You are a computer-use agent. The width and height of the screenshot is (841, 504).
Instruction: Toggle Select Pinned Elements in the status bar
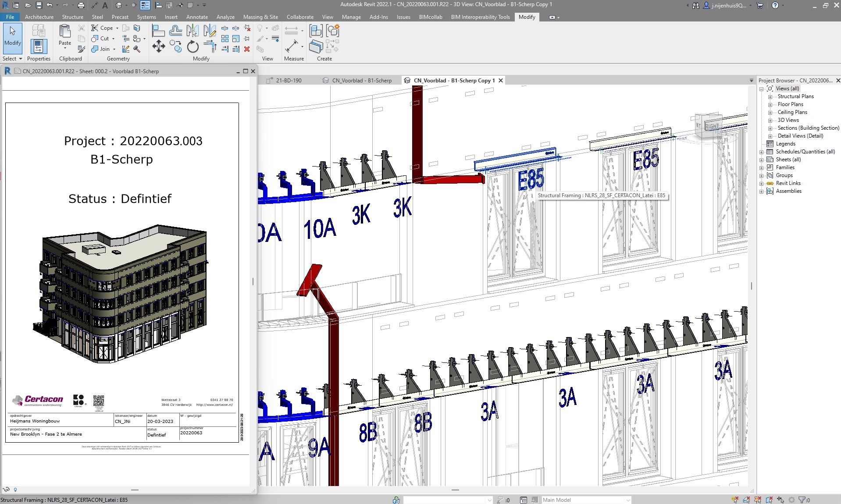pos(757,499)
